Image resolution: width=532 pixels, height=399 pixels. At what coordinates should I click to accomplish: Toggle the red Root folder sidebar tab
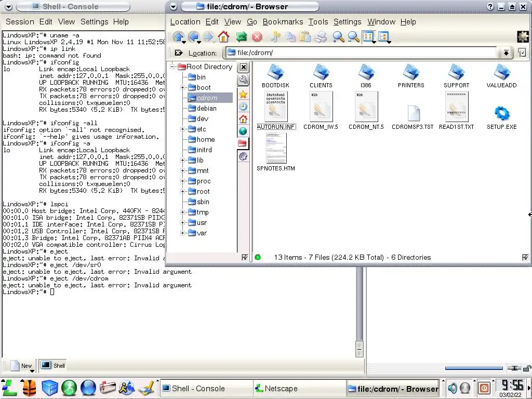click(x=243, y=143)
